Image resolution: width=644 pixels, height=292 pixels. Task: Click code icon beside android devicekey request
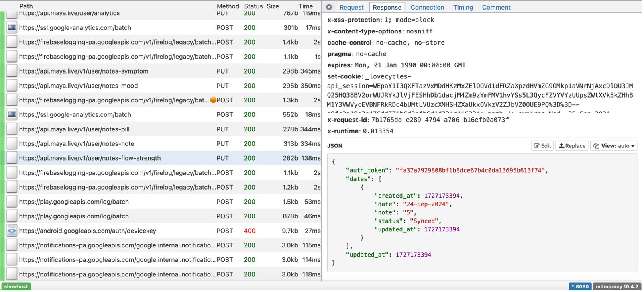click(12, 231)
